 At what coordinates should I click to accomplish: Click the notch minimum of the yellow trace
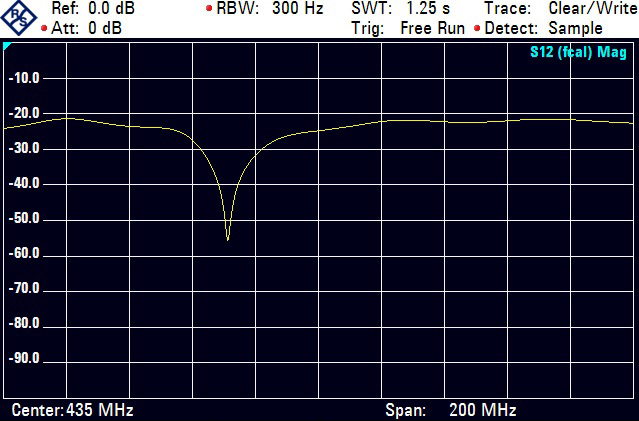coord(228,239)
